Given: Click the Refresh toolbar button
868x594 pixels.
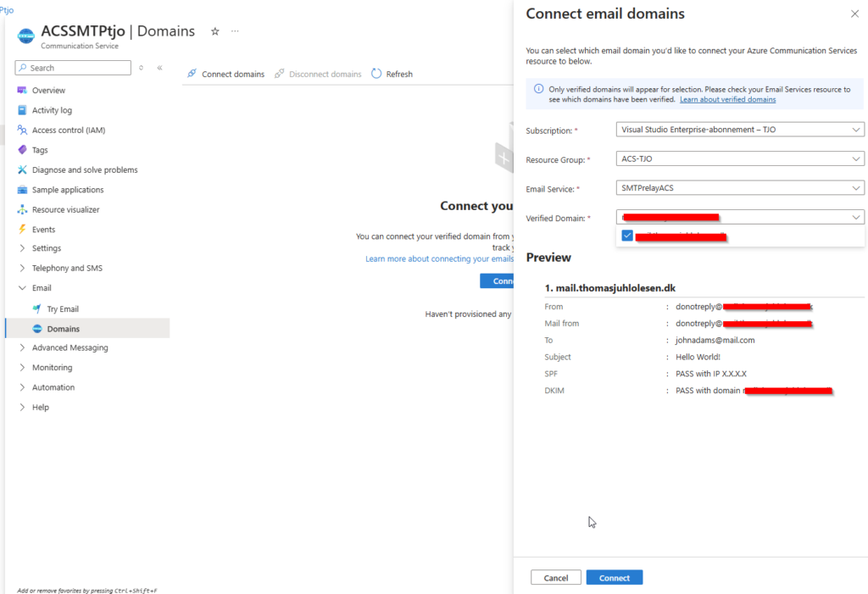Looking at the screenshot, I should point(392,74).
